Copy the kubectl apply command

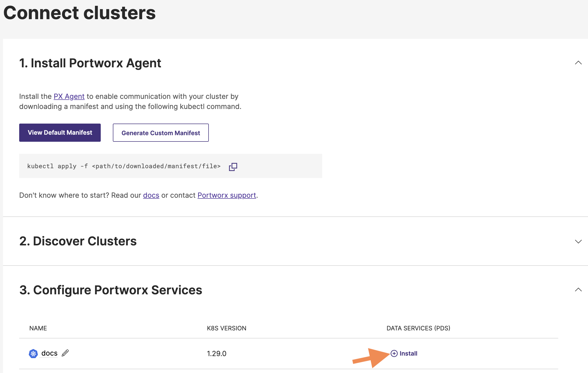(233, 166)
